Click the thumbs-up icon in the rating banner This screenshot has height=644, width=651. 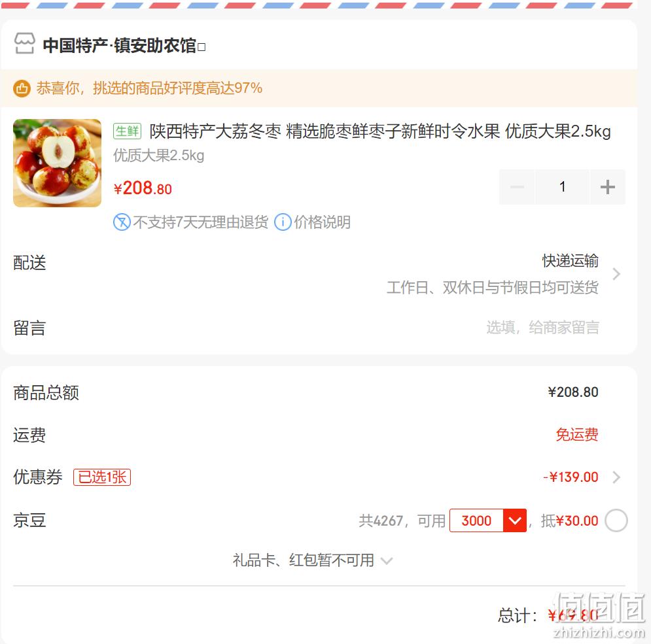pos(22,88)
